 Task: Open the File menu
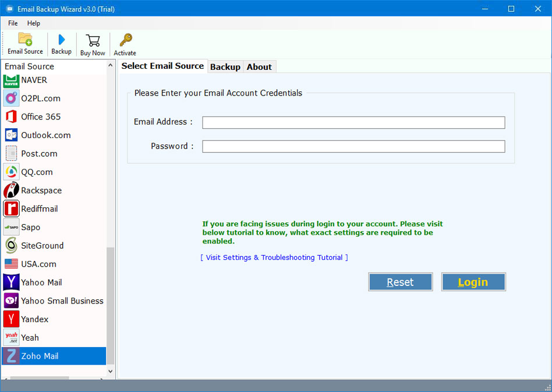coord(12,23)
